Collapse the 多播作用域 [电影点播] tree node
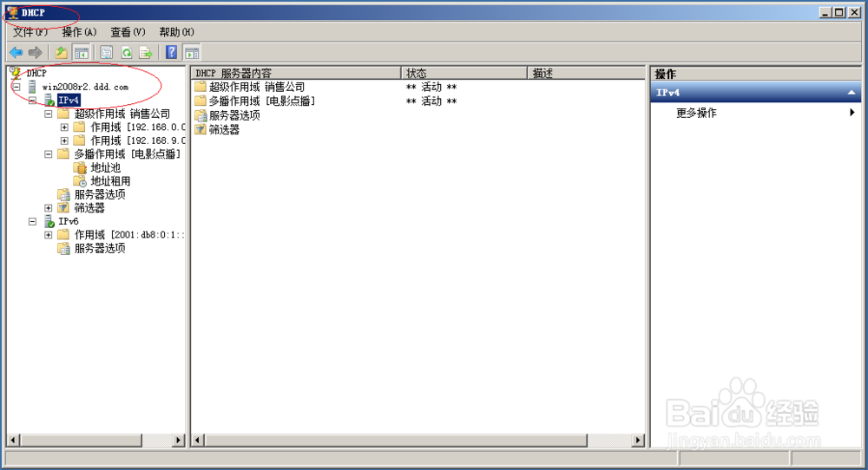 pyautogui.click(x=49, y=154)
